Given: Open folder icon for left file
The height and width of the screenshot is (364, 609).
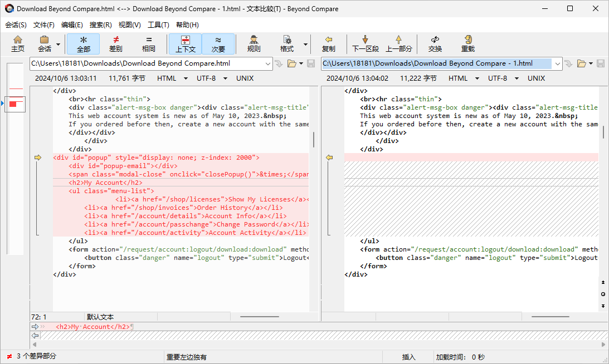Looking at the screenshot, I should [x=291, y=63].
